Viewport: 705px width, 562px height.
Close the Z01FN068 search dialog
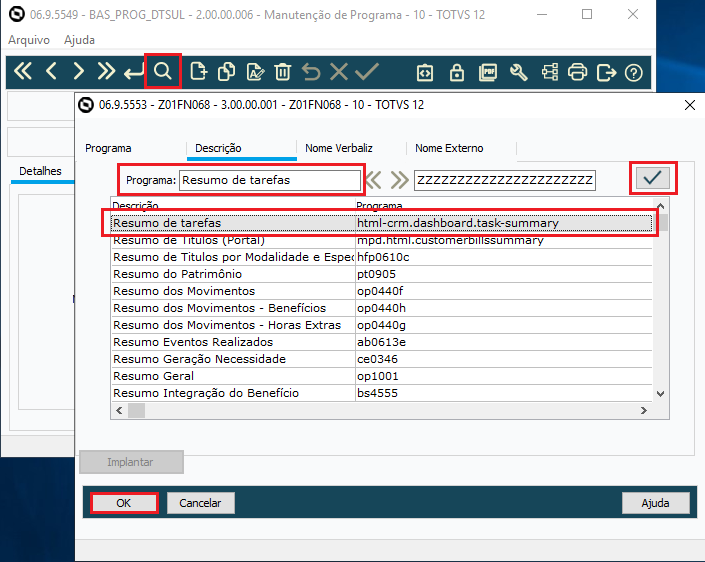(690, 105)
